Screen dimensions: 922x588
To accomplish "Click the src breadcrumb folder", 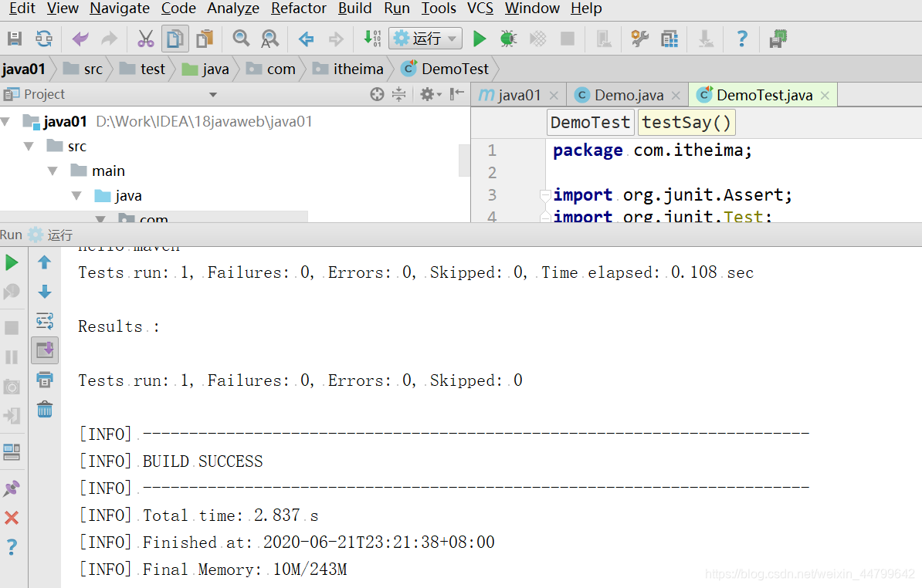I will [x=83, y=69].
